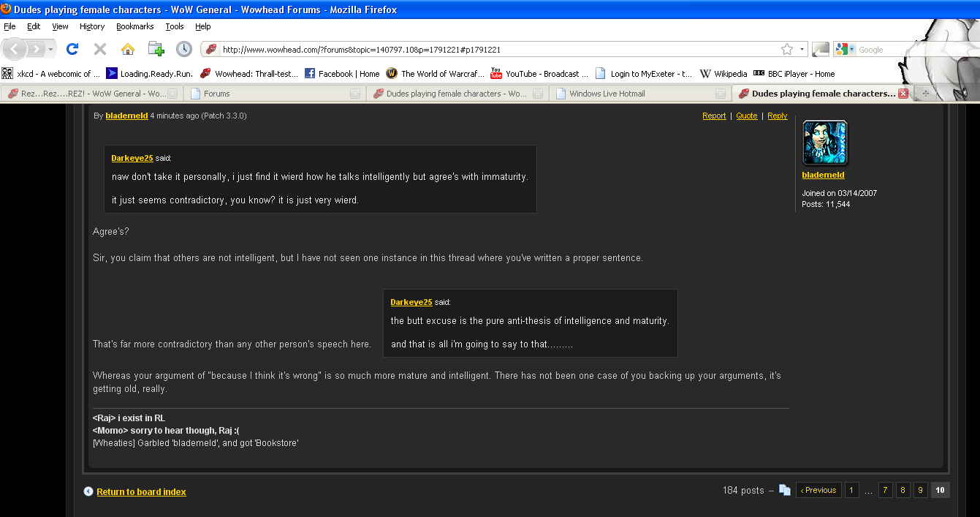This screenshot has height=517, width=980.
Task: Click the Wikipedia bookmark
Action: point(723,73)
